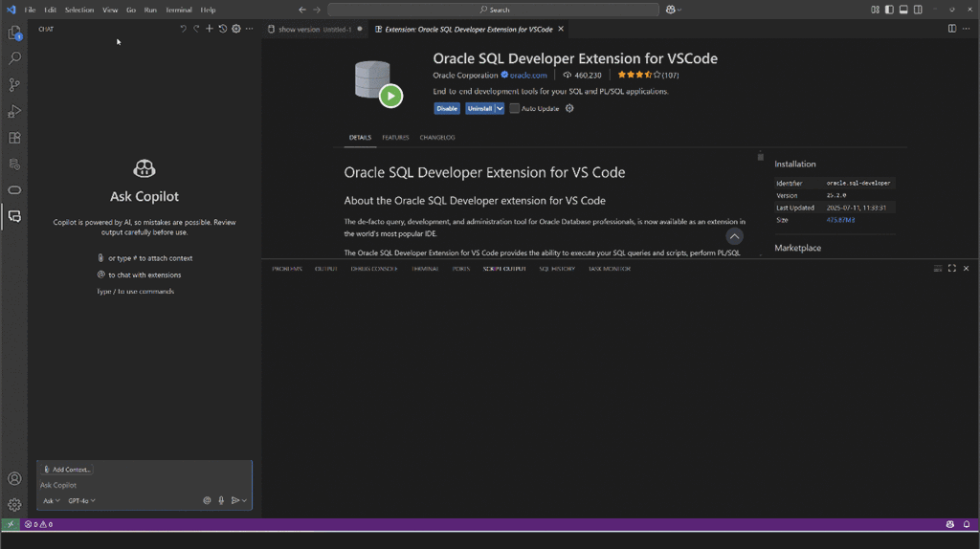Click the undo arrow in Chat header
Image resolution: width=980 pixels, height=549 pixels.
coord(183,29)
